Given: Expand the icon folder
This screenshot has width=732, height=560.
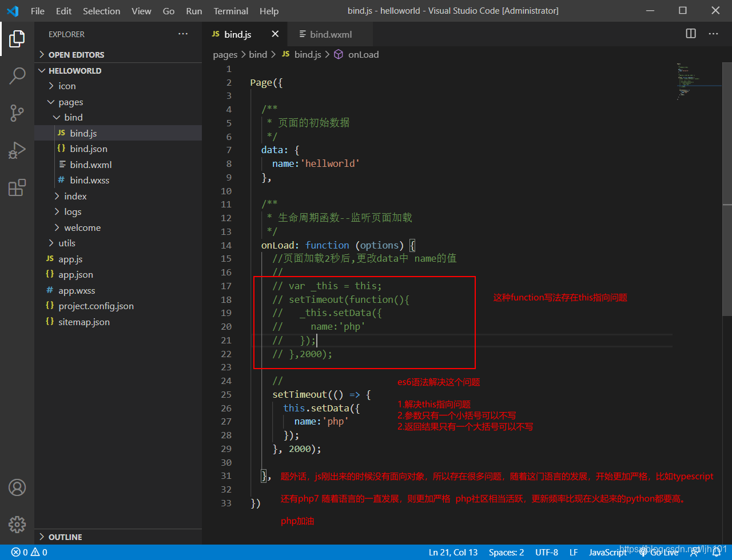Looking at the screenshot, I should point(67,86).
